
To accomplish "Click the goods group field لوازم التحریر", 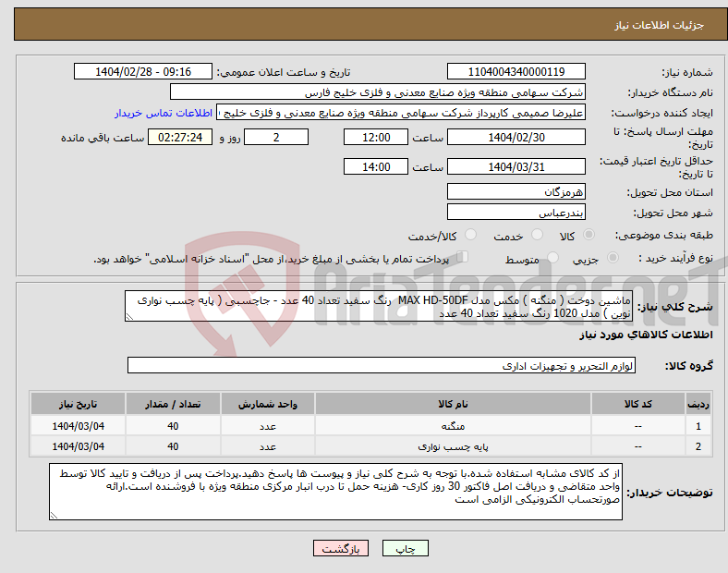I will point(382,365).
